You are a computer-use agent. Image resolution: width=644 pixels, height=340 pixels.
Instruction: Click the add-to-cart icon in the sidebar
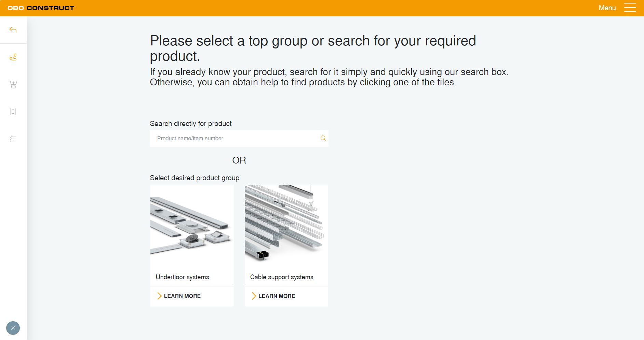tap(13, 84)
